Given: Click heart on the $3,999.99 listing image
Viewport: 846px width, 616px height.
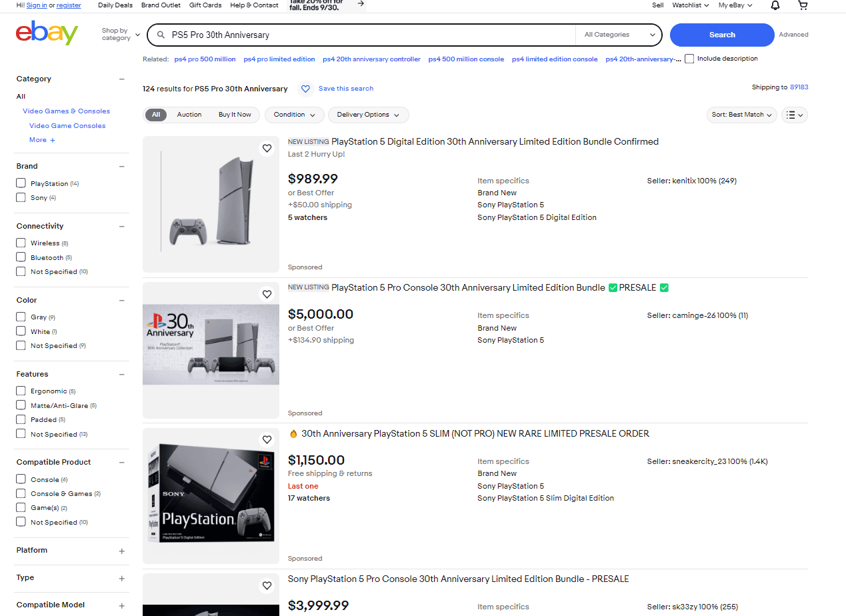Looking at the screenshot, I should tap(267, 586).
